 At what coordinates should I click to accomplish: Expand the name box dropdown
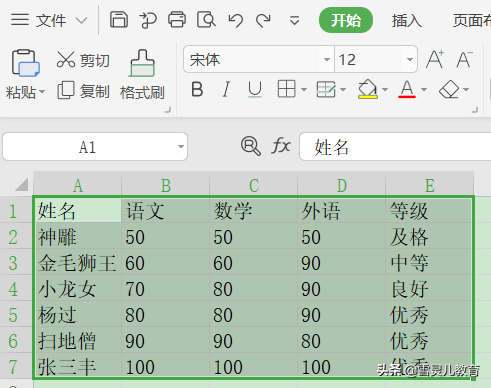[x=181, y=147]
